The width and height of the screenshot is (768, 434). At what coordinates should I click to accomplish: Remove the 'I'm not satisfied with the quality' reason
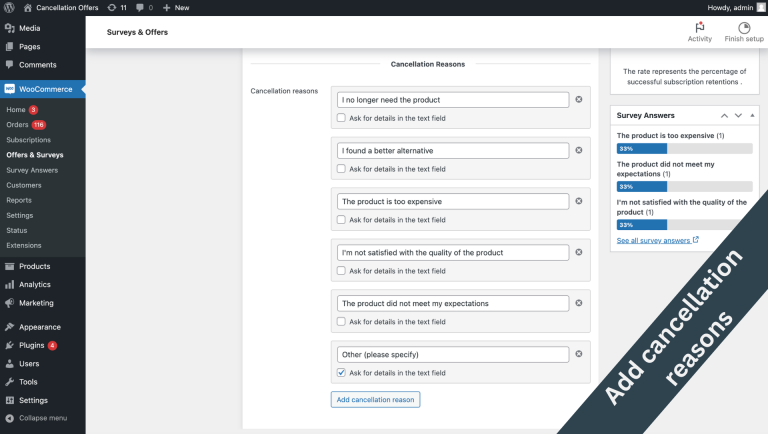click(x=578, y=252)
